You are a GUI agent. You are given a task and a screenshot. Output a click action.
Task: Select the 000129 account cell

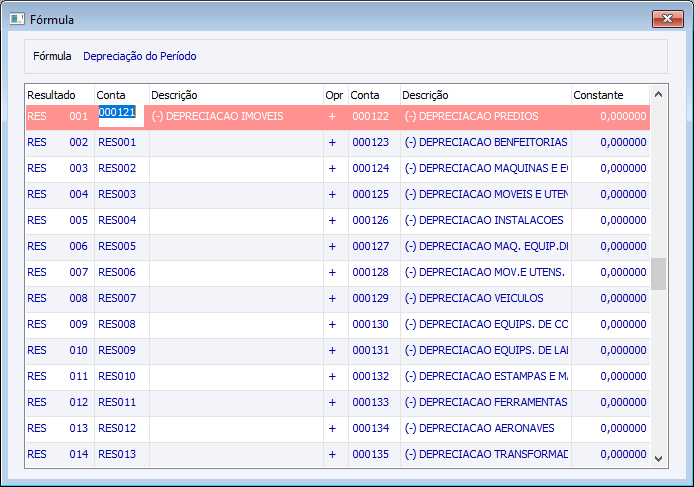[374, 298]
